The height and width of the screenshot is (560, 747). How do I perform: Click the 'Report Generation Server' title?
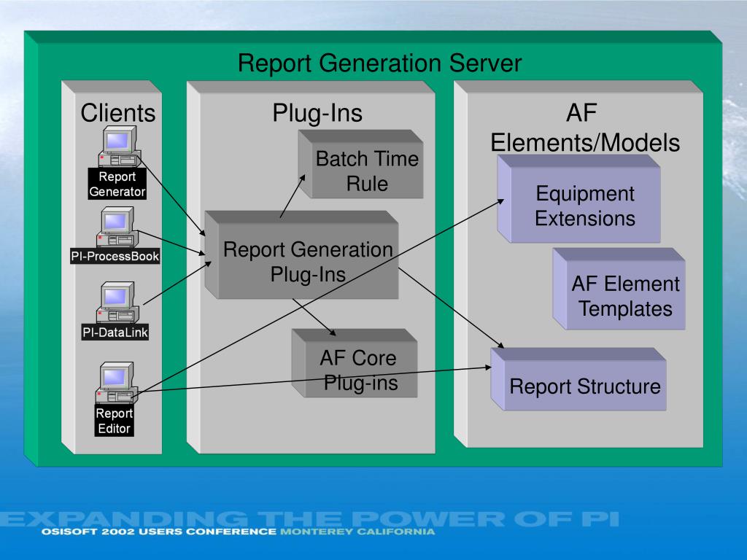[x=379, y=63]
